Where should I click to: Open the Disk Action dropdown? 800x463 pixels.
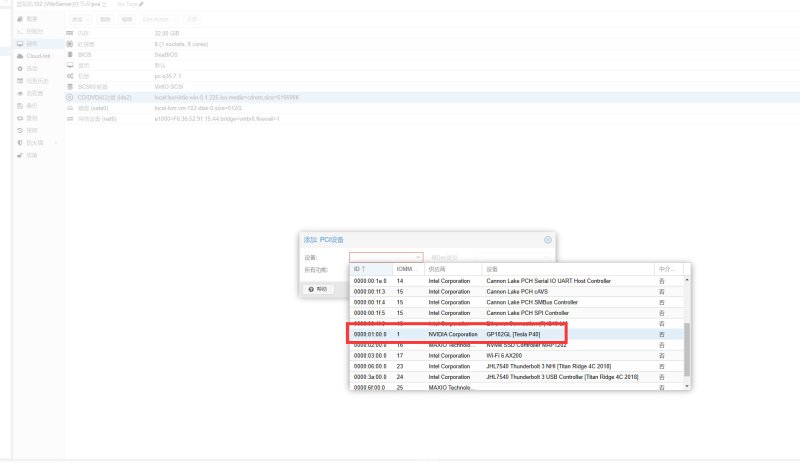(x=158, y=19)
